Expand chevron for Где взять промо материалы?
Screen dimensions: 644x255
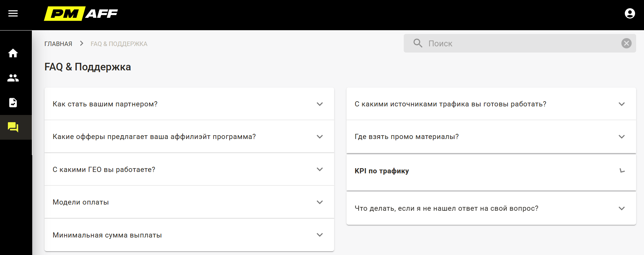(622, 137)
